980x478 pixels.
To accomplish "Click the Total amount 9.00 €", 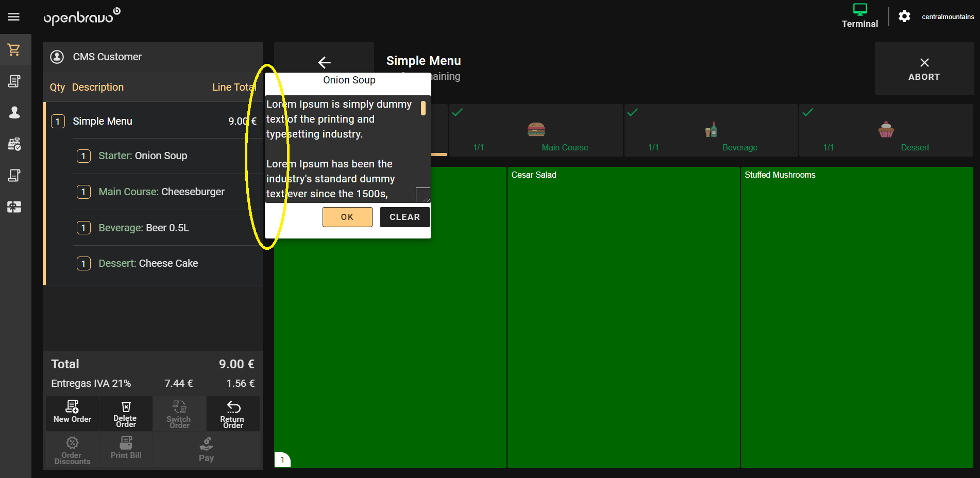I will (236, 364).
